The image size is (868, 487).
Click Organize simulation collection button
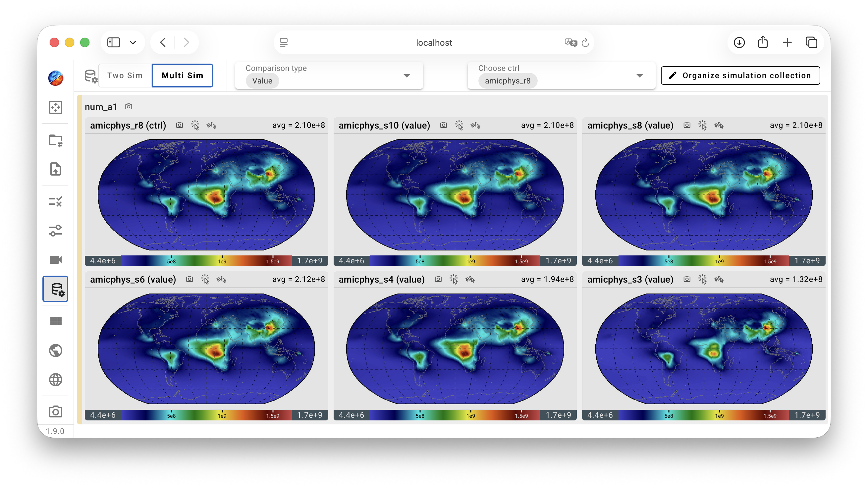(740, 76)
